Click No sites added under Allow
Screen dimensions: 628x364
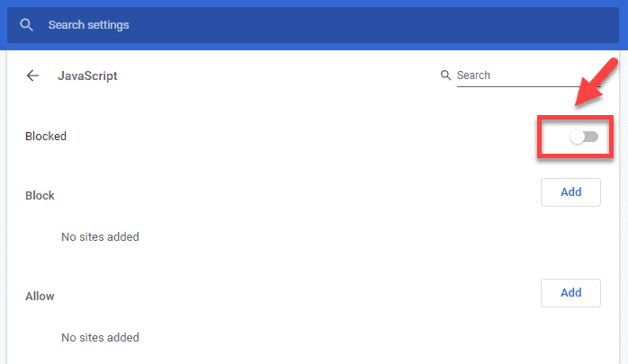pyautogui.click(x=100, y=338)
